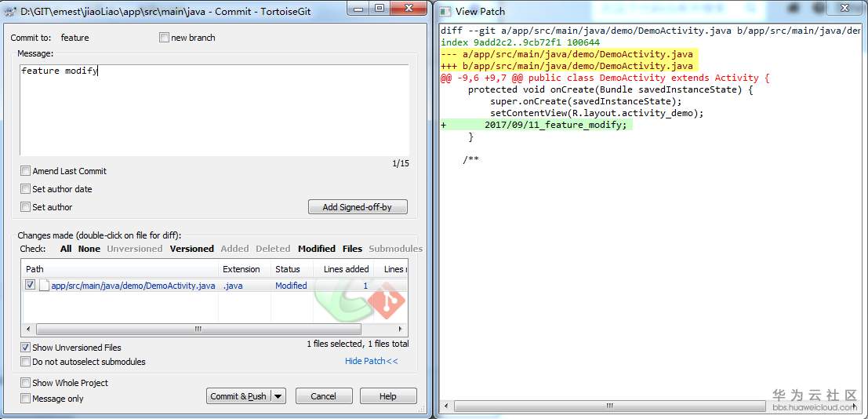Click the View Patch window icon
This screenshot has height=419, width=868.
click(x=447, y=11)
